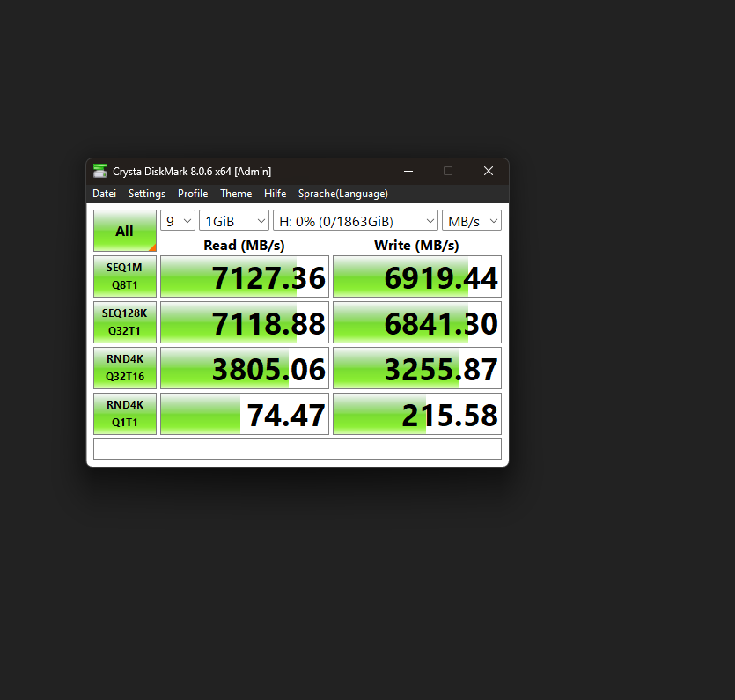Viewport: 735px width, 700px height.
Task: Click the empty comment field at the bottom
Action: 298,449
